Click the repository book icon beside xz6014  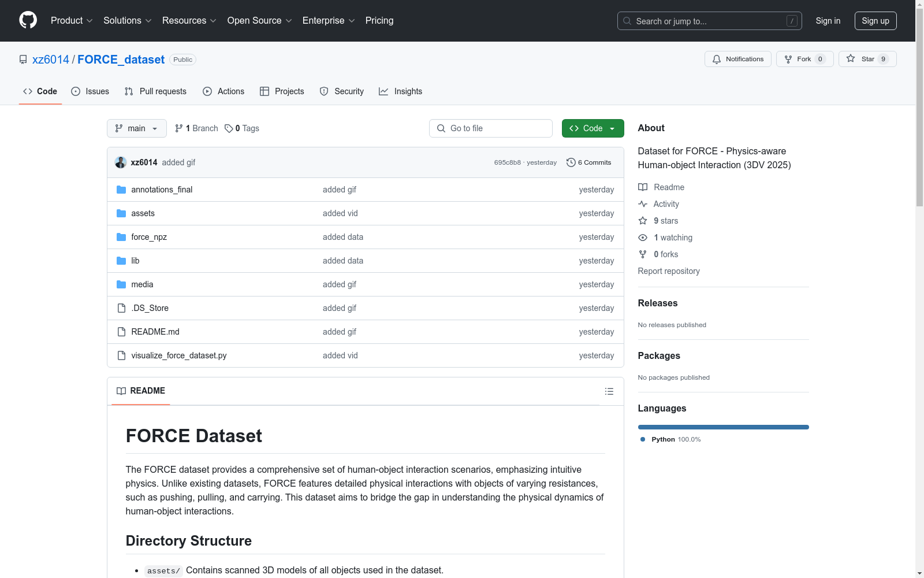[23, 60]
